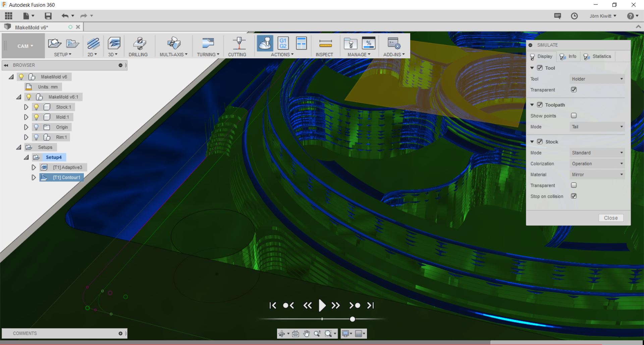Open the Colorization Operation dropdown
Image resolution: width=644 pixels, height=345 pixels.
[x=597, y=164]
